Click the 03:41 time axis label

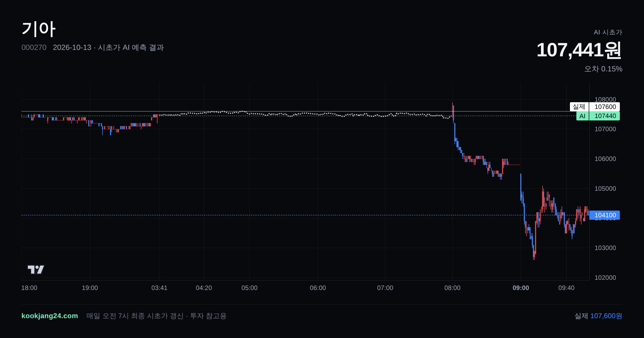point(159,288)
